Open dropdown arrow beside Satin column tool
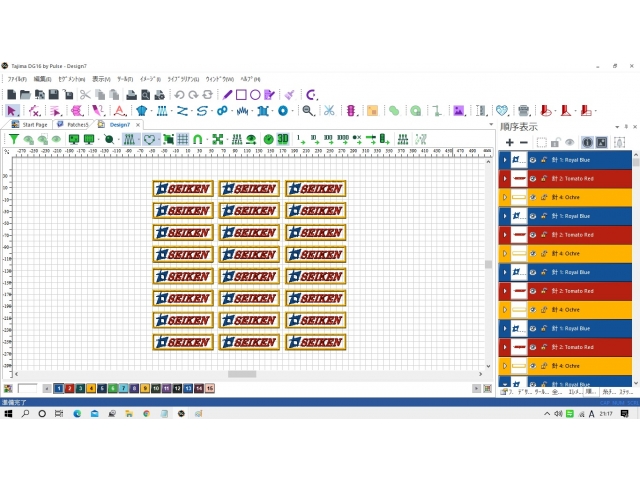The image size is (640, 480). [171, 111]
